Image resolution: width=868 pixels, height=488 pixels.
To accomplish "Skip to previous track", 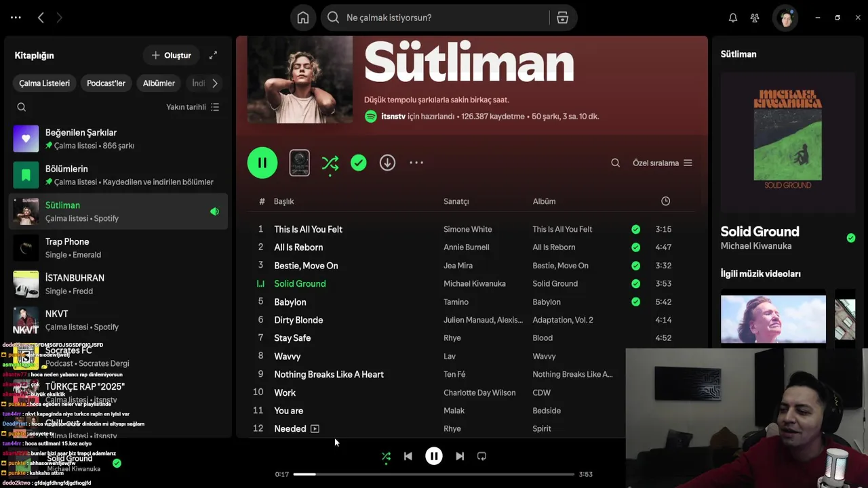I will (x=408, y=456).
